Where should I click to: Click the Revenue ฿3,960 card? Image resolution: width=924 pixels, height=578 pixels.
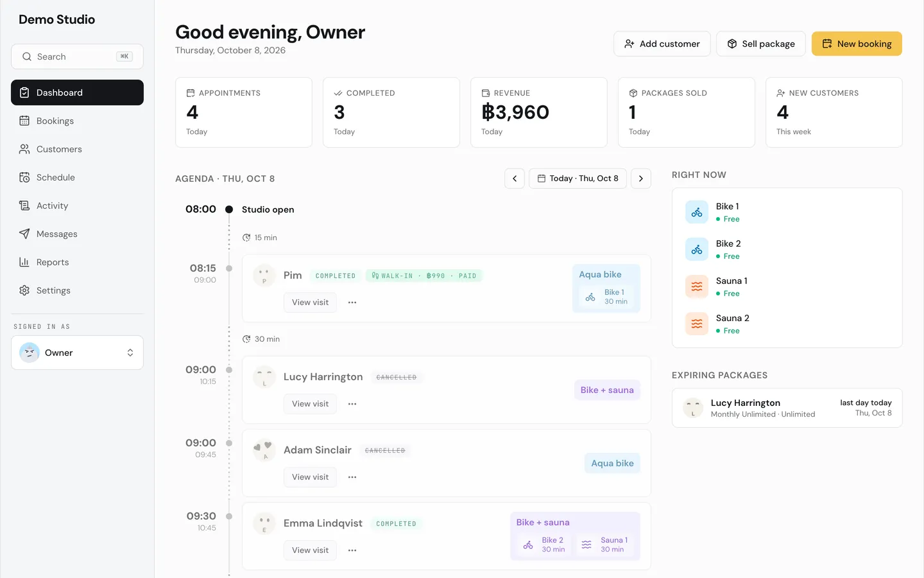pos(539,112)
